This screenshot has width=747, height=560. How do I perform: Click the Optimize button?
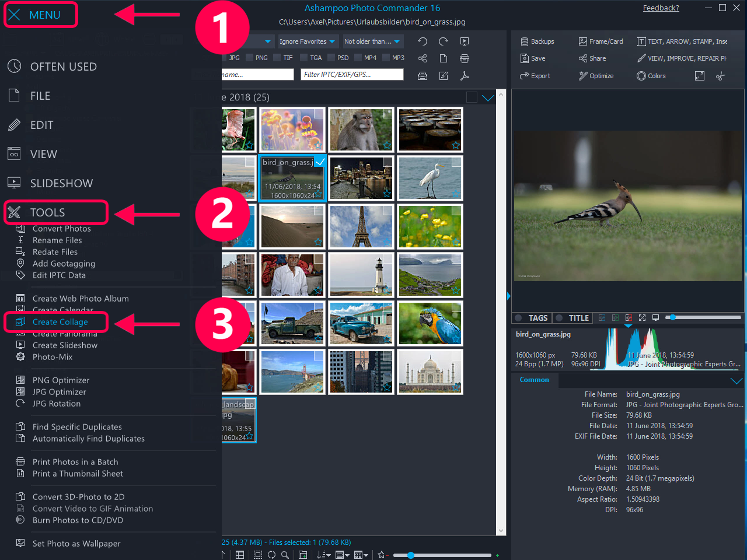596,76
